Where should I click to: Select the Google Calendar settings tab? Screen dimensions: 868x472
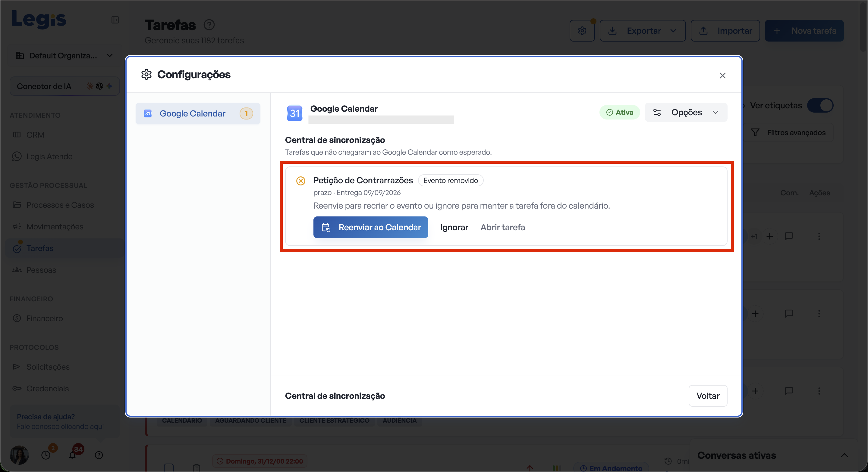point(198,113)
